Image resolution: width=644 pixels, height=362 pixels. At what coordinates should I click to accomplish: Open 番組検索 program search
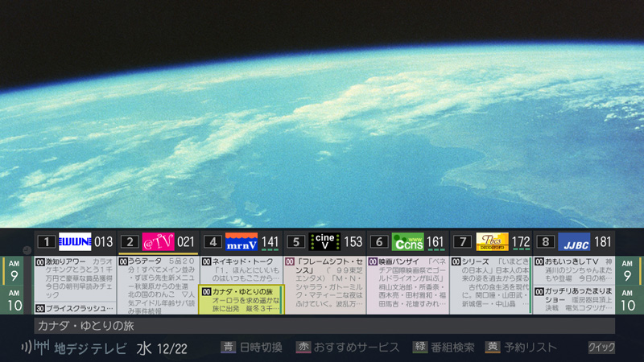[x=444, y=348]
